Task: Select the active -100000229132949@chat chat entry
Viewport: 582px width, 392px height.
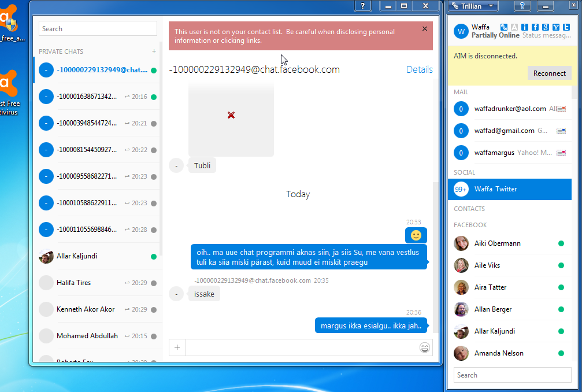Action: tap(97, 70)
